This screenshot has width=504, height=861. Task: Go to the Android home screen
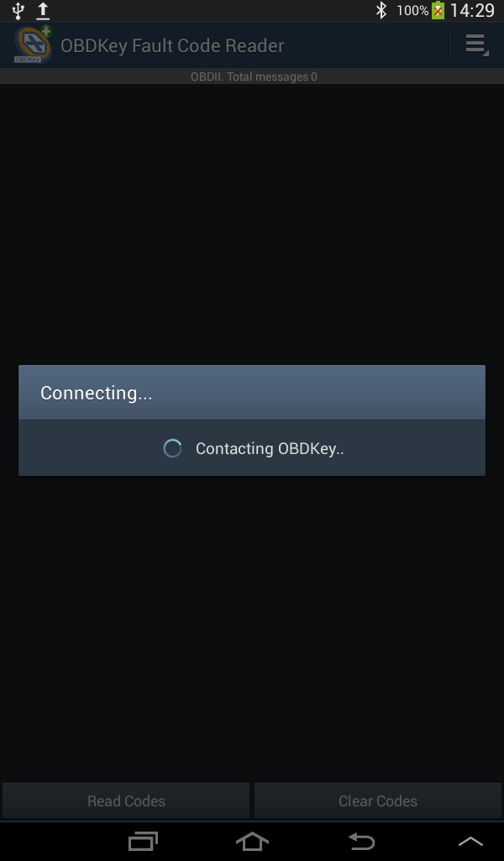[252, 841]
